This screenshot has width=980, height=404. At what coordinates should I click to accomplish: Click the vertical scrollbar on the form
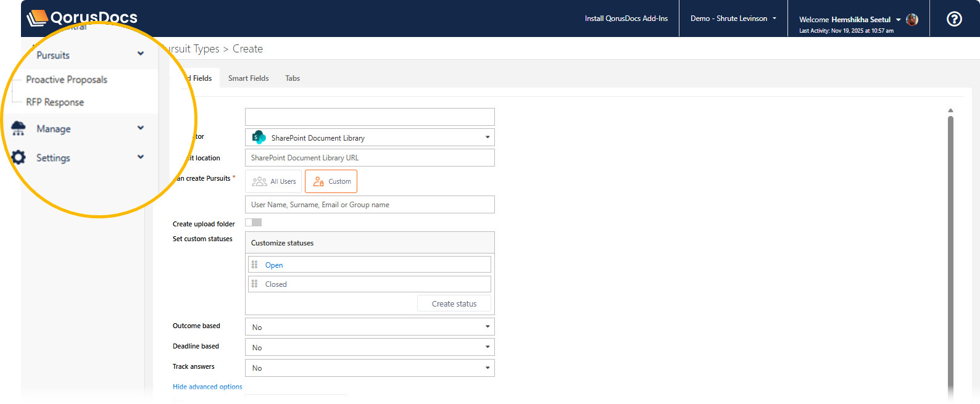(x=950, y=247)
